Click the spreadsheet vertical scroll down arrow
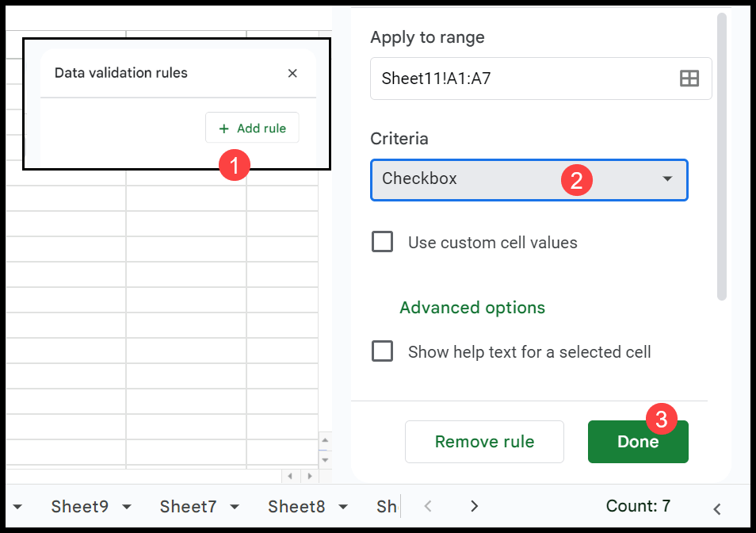 [325, 460]
